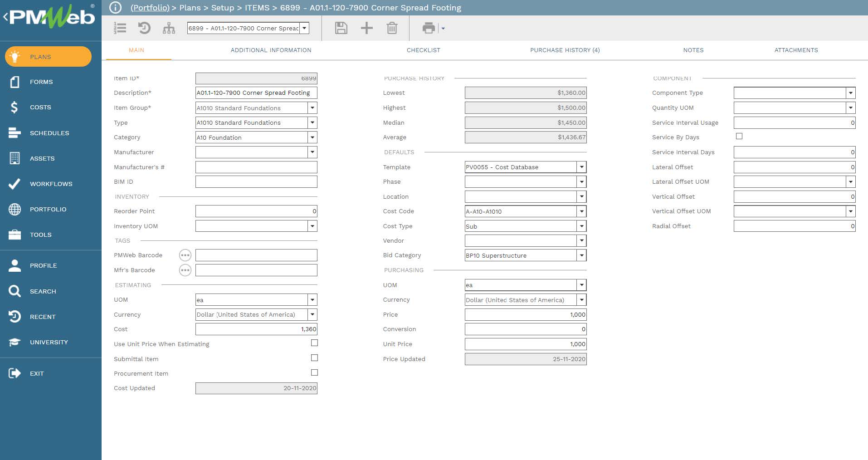The image size is (868, 460).
Task: Click into the Reorder Point field
Action: coord(256,211)
